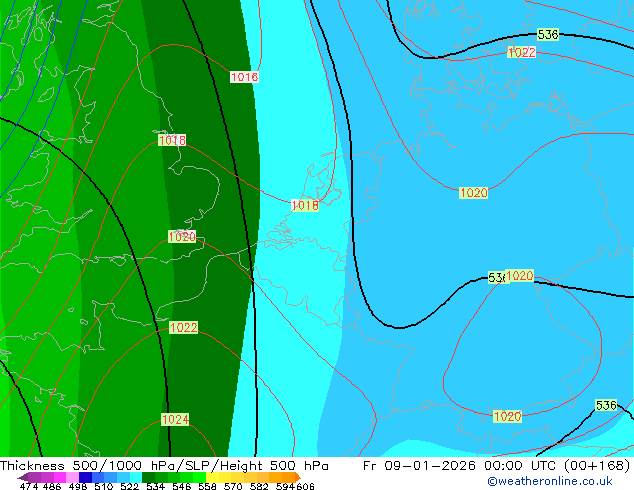Image resolution: width=634 pixels, height=490 pixels.
Task: Click the 1020 label overlapping the black contour label
Action: pyautogui.click(x=520, y=276)
